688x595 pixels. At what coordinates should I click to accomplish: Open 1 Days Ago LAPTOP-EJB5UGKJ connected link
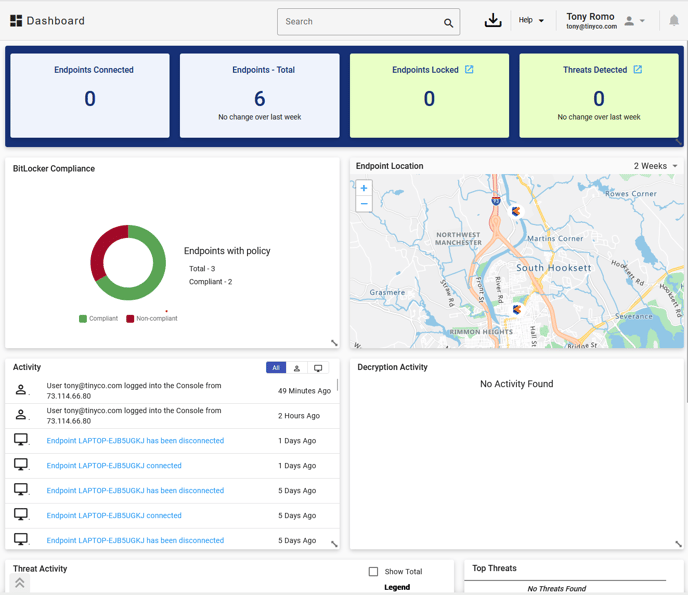(114, 466)
